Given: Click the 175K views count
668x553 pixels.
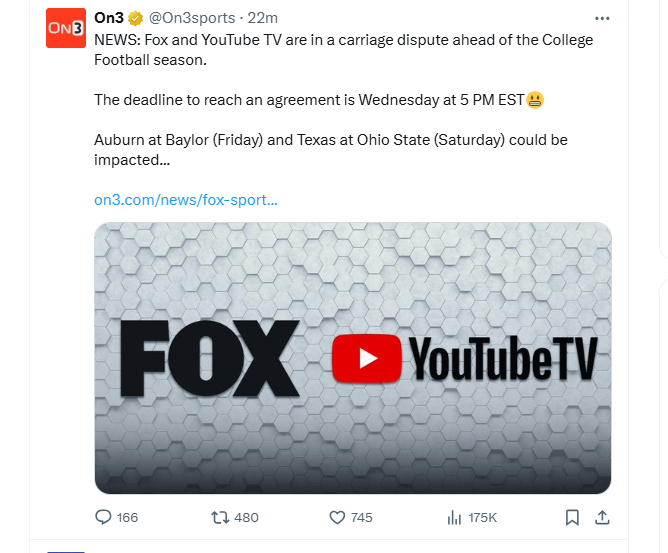Looking at the screenshot, I should [x=483, y=518].
